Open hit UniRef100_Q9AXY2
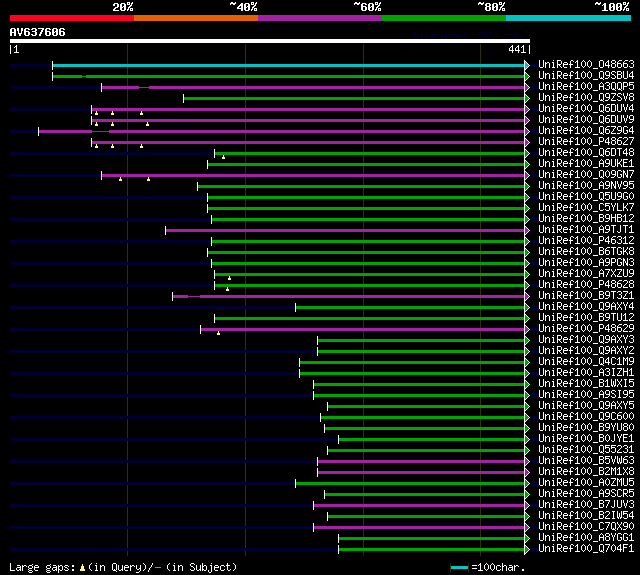The height and width of the screenshot is (575, 640). [x=586, y=351]
